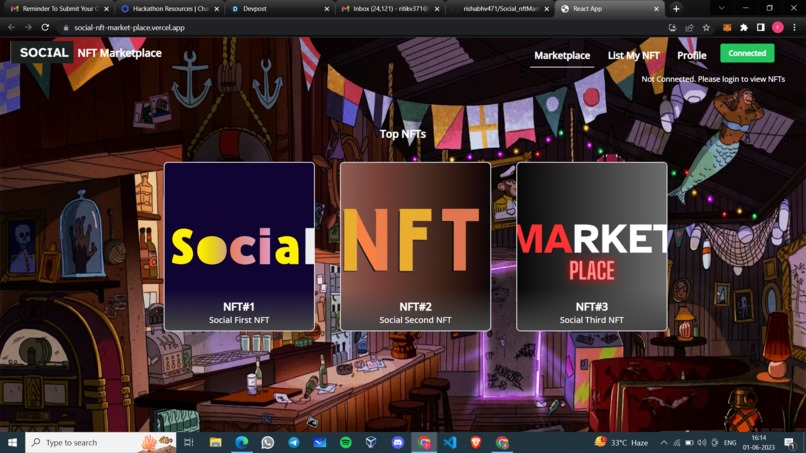Select the 'Social Third NFT' caption
The width and height of the screenshot is (806, 453).
pyautogui.click(x=592, y=320)
